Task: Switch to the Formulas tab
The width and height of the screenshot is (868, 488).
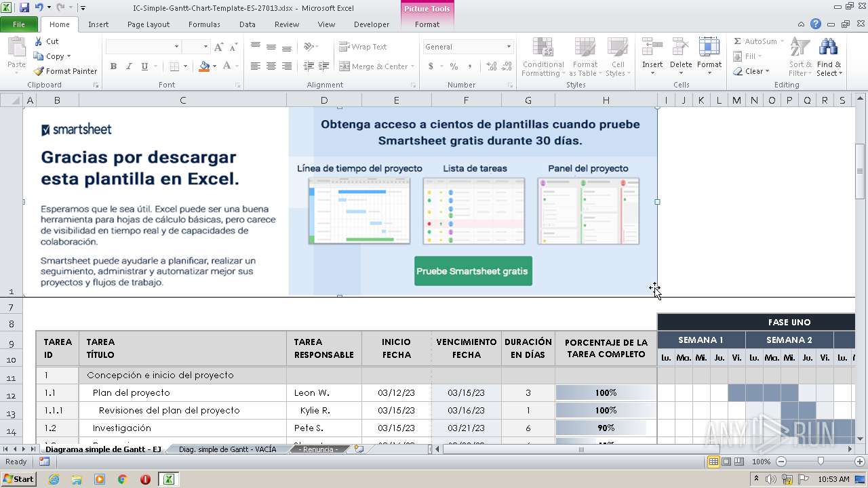Action: point(204,24)
